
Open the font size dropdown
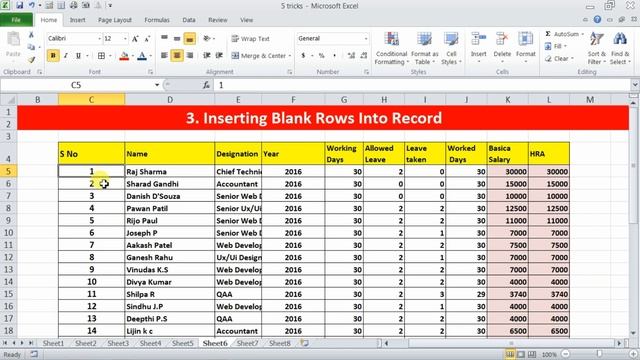coord(125,39)
